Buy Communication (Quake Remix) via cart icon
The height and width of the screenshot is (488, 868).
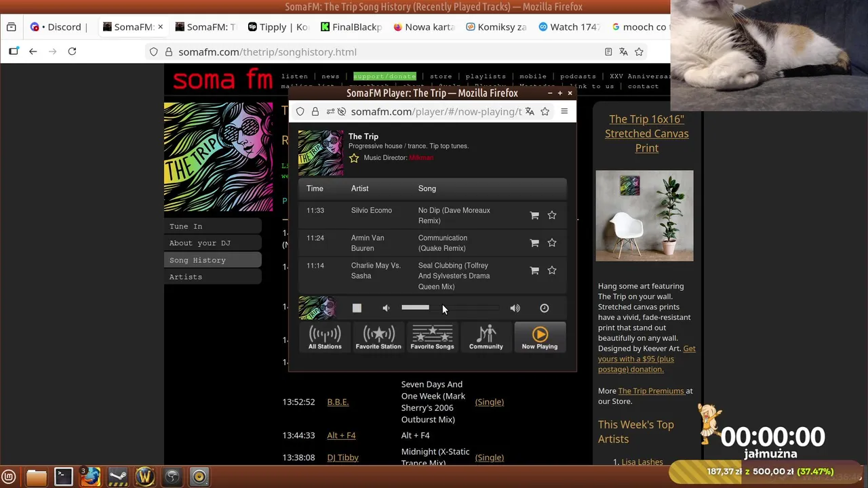coord(534,243)
